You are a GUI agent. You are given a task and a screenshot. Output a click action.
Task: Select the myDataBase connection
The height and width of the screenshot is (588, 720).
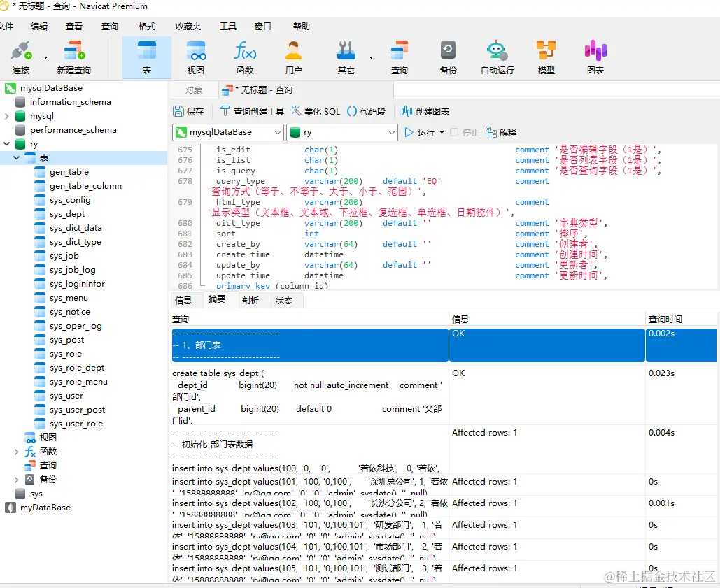45,508
